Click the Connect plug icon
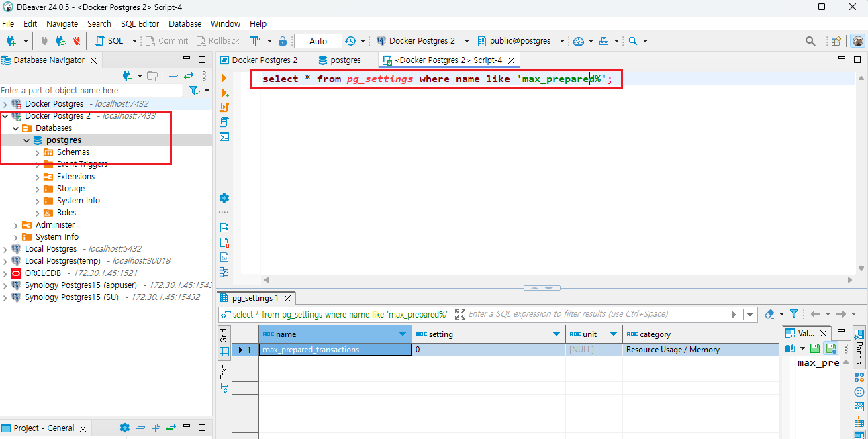The height and width of the screenshot is (439, 868). (x=45, y=41)
